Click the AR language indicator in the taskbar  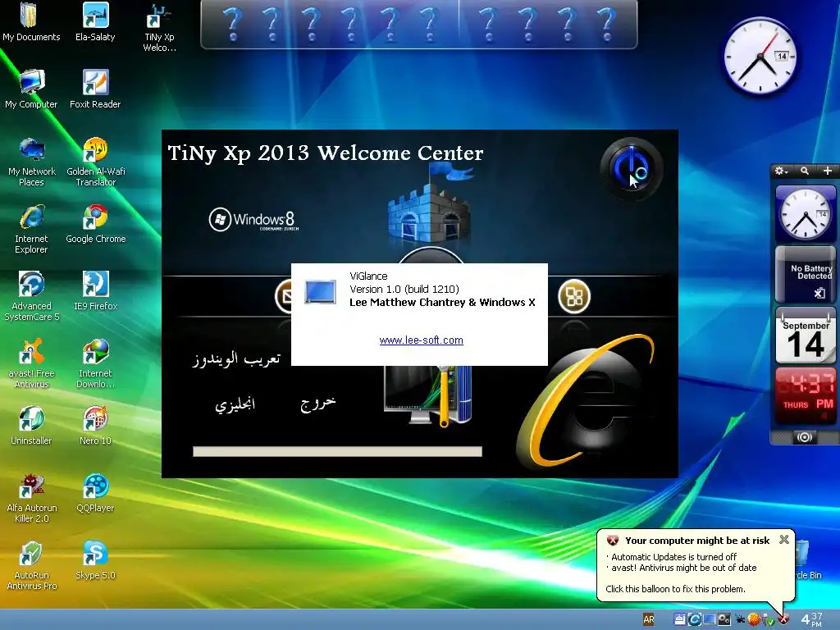pyautogui.click(x=648, y=620)
